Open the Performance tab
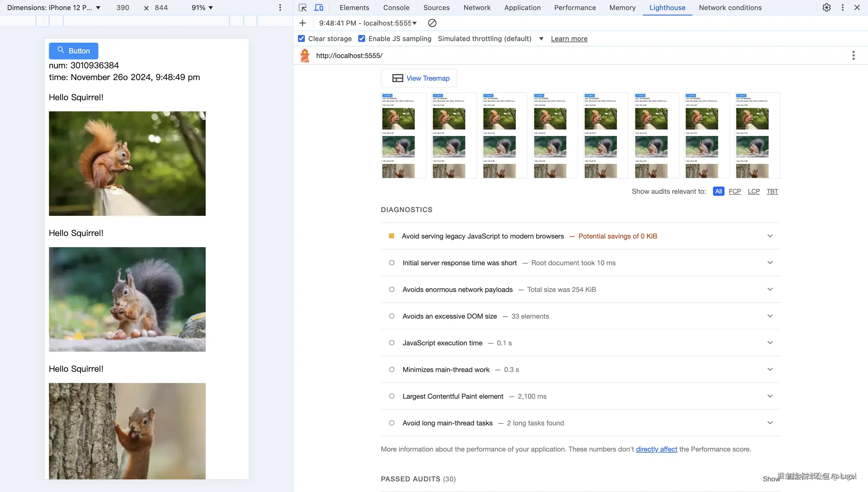Screen dimensions: 868x492 pyautogui.click(x=575, y=7)
